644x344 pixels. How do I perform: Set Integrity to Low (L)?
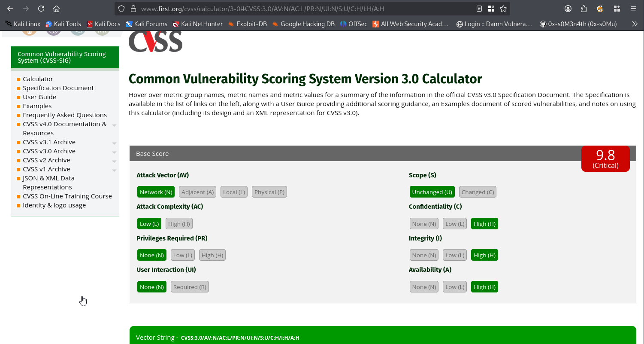click(x=455, y=255)
